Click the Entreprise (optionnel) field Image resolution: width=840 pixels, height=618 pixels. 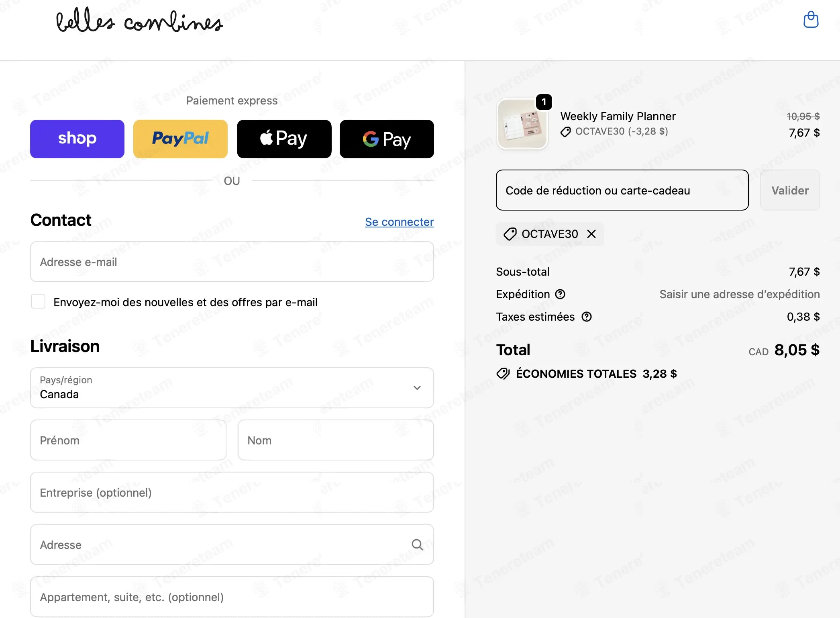click(x=232, y=492)
